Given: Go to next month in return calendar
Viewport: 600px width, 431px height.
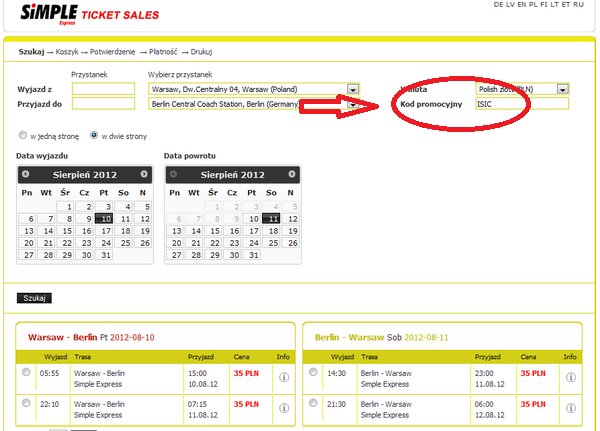Looking at the screenshot, I should [292, 174].
